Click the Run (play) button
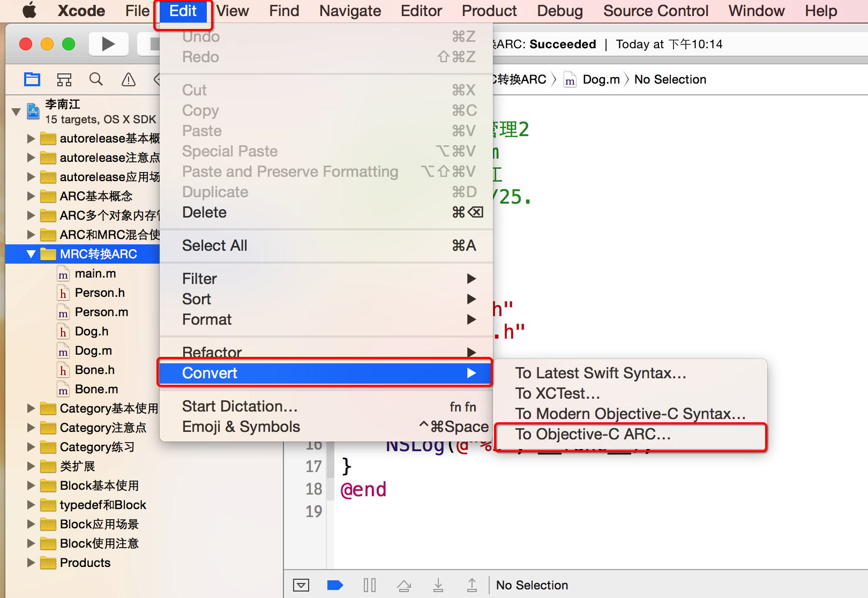 tap(108, 44)
